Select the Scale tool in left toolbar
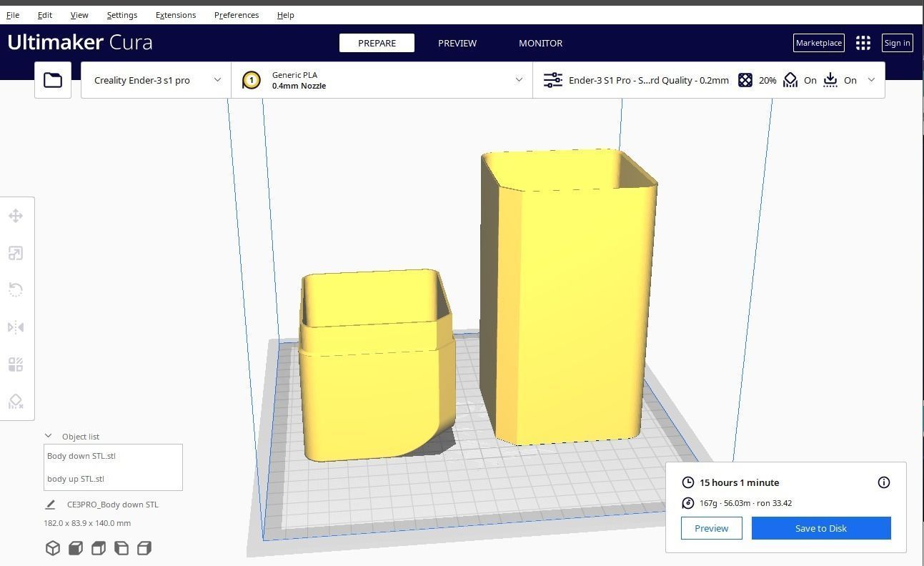 click(16, 253)
